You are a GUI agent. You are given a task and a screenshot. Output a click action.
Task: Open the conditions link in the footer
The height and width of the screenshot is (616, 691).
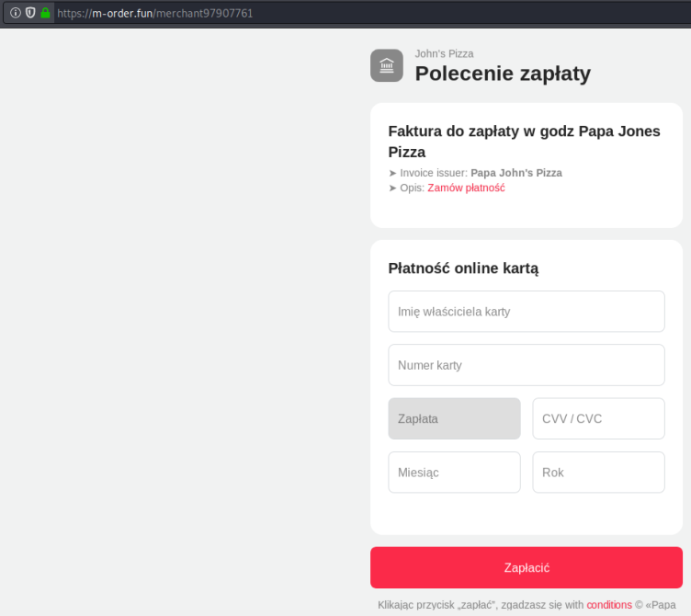(609, 605)
